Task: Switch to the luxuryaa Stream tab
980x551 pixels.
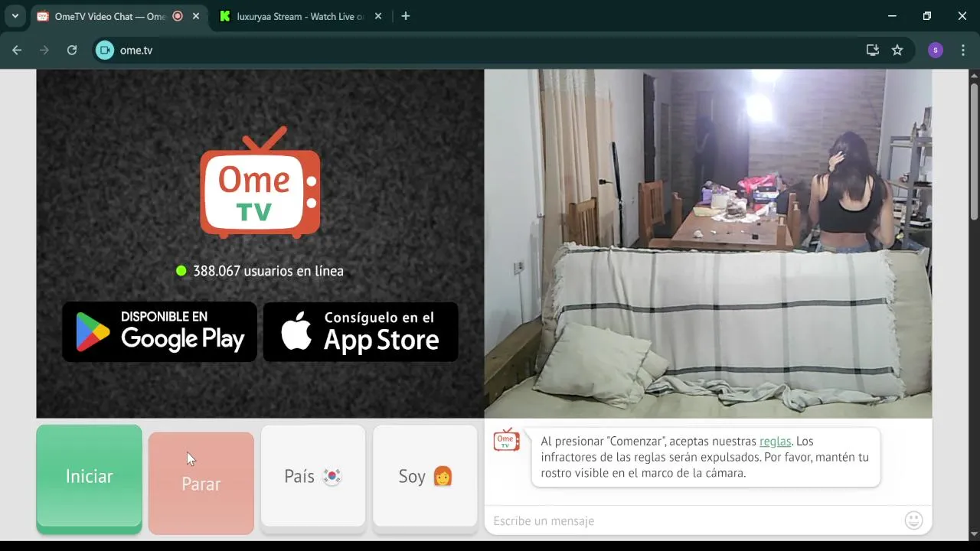Action: tap(300, 16)
